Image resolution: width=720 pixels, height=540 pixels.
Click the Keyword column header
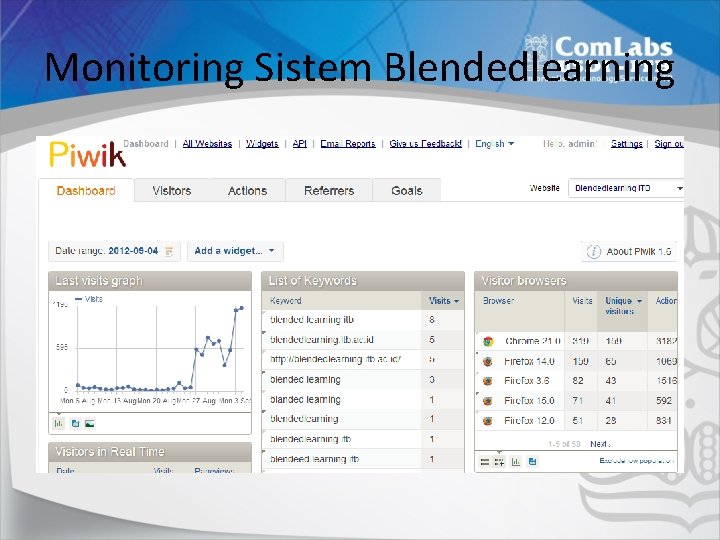click(x=286, y=301)
